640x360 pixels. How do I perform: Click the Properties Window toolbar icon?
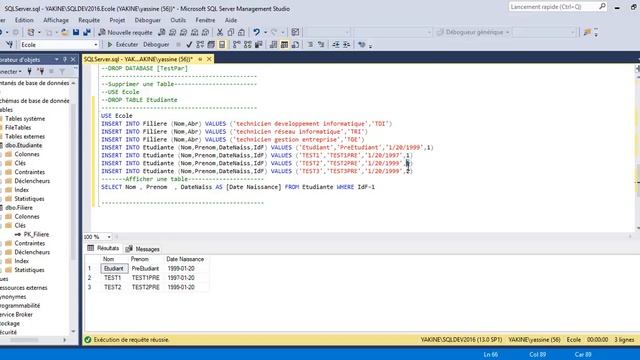[x=296, y=32]
